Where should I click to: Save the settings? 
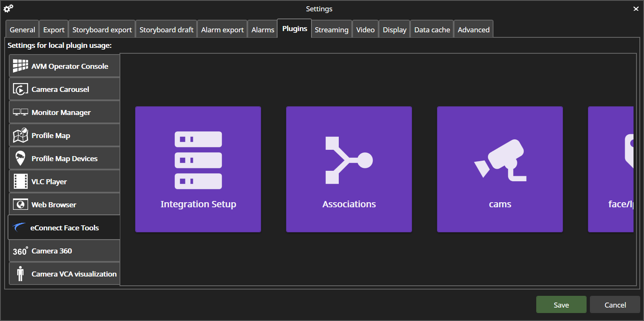click(x=561, y=305)
